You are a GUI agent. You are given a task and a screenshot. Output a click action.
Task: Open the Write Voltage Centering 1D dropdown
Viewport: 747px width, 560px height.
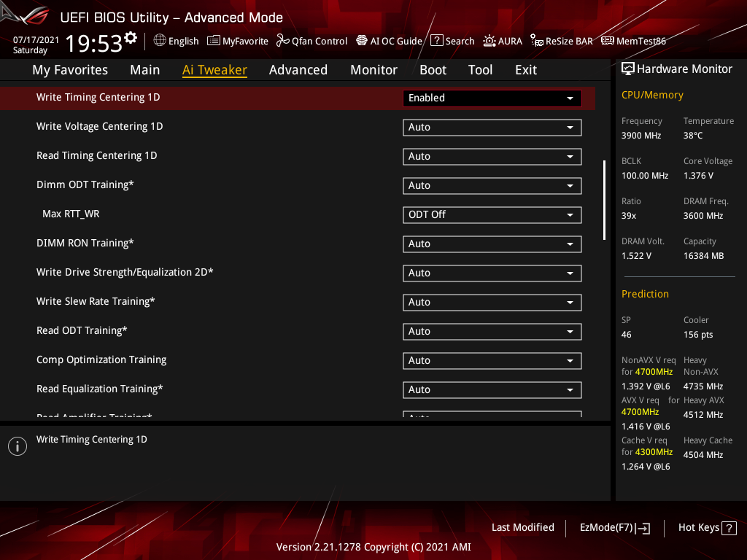pos(492,127)
